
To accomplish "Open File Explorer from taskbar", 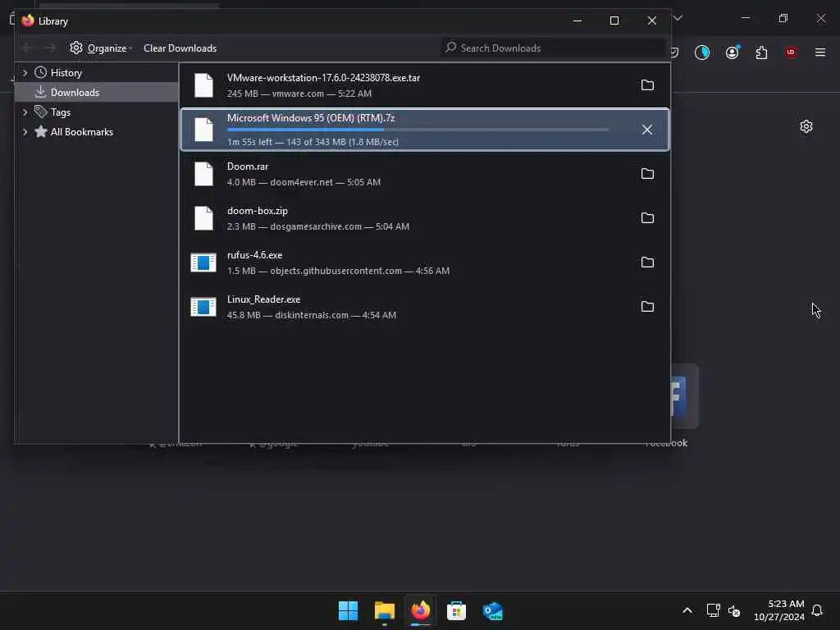I will tap(384, 610).
